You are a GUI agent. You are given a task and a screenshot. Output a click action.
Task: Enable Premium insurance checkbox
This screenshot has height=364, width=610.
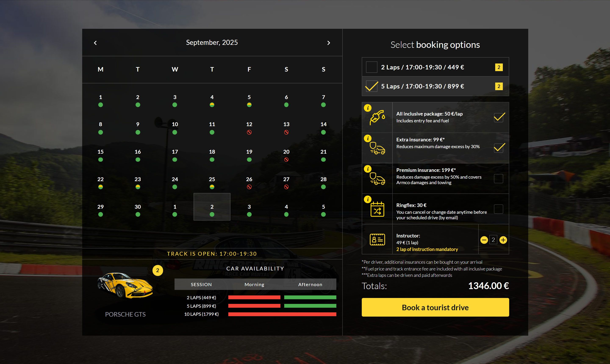[498, 179]
